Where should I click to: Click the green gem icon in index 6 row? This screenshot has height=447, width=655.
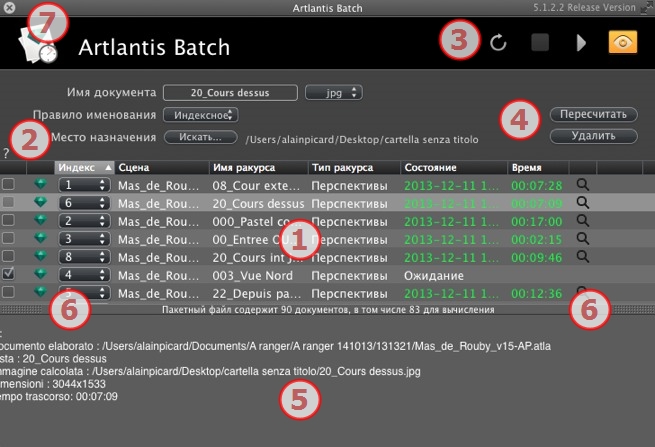pos(41,202)
